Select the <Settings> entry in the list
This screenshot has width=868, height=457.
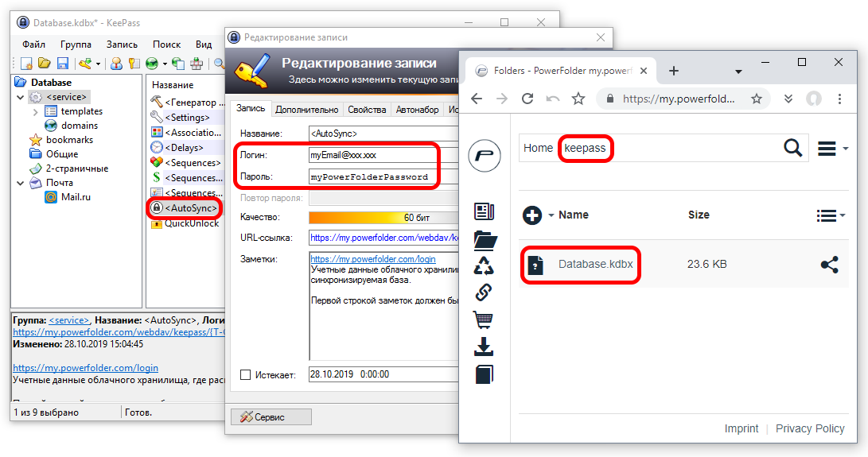(187, 118)
